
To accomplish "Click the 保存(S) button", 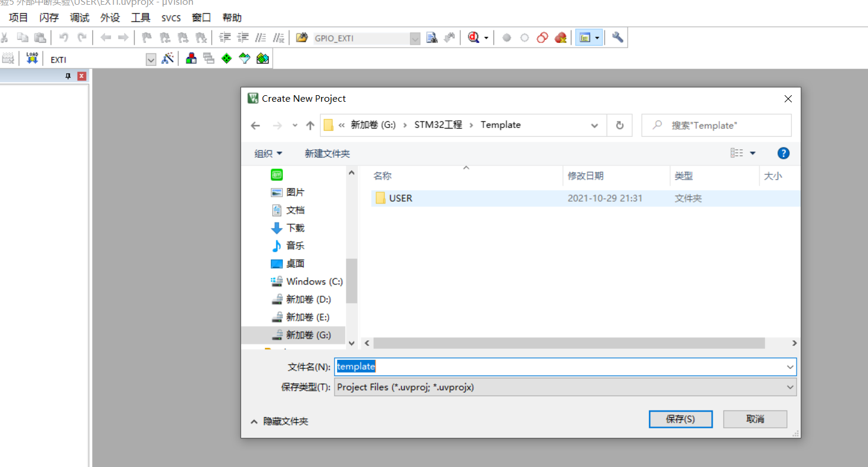I will [680, 419].
